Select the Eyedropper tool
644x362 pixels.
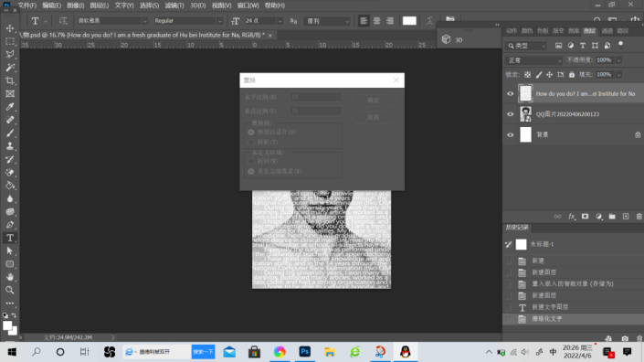click(x=10, y=107)
